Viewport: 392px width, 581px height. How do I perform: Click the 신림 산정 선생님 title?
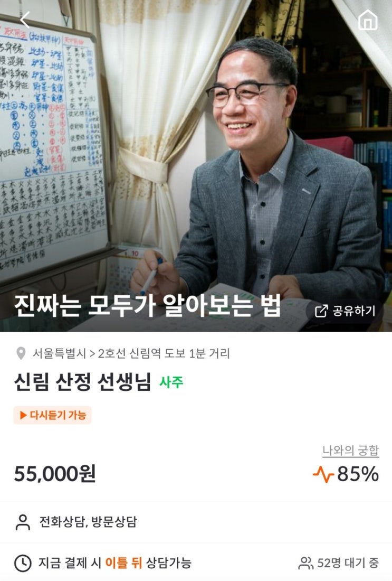[x=82, y=382]
